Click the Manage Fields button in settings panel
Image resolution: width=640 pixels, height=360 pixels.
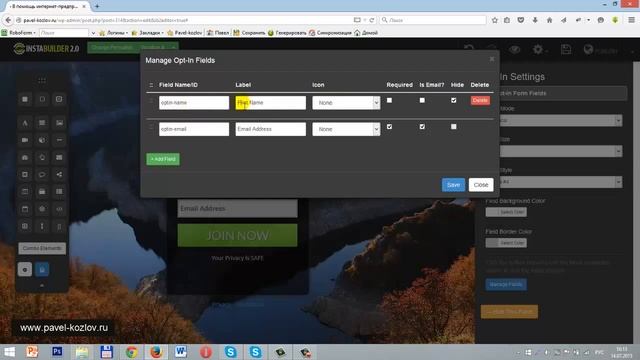pos(506,284)
